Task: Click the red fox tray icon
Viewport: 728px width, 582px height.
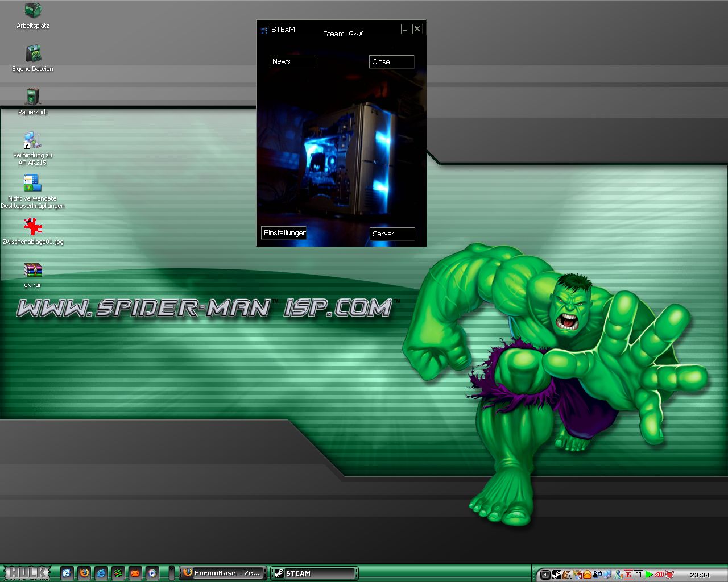Action: point(669,575)
